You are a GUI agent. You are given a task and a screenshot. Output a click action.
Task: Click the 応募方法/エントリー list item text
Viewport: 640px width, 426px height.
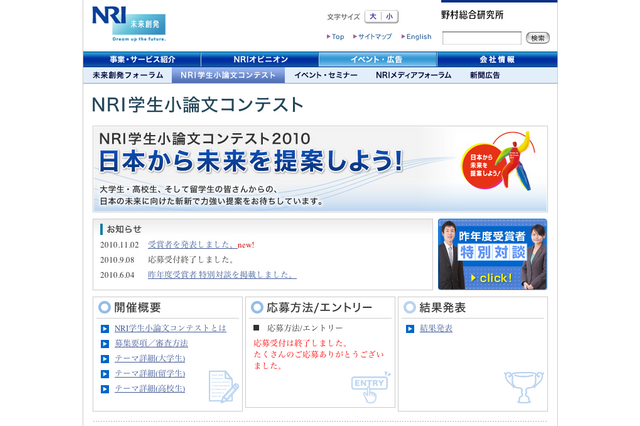tap(304, 328)
